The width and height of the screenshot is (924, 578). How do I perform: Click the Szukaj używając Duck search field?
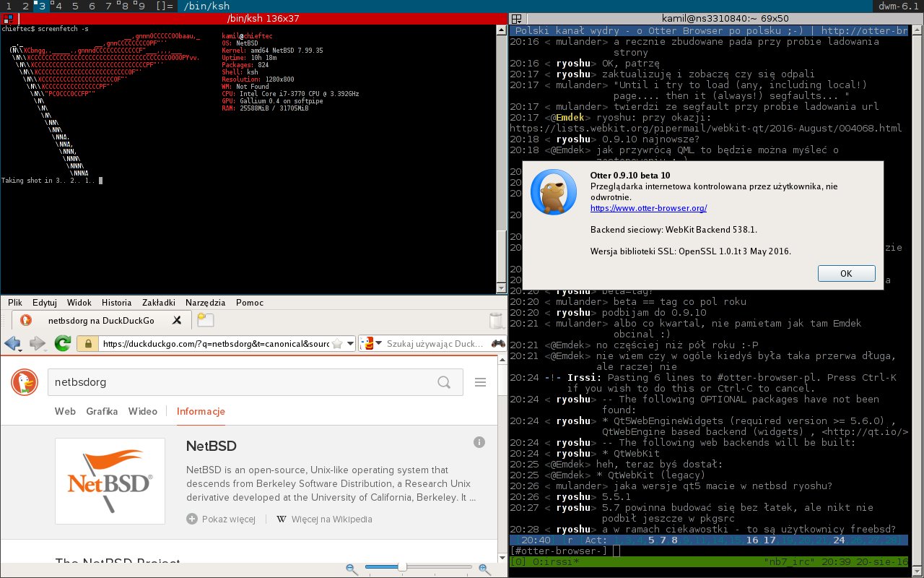click(x=435, y=344)
